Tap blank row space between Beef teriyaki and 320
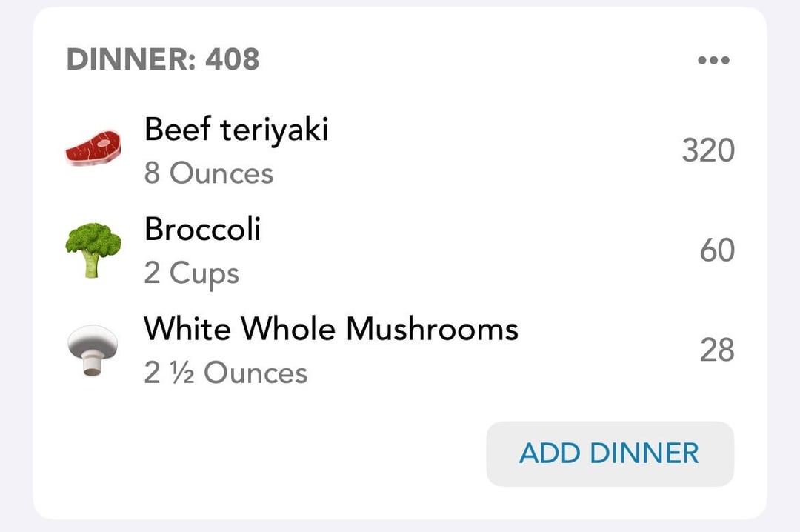 (505, 150)
